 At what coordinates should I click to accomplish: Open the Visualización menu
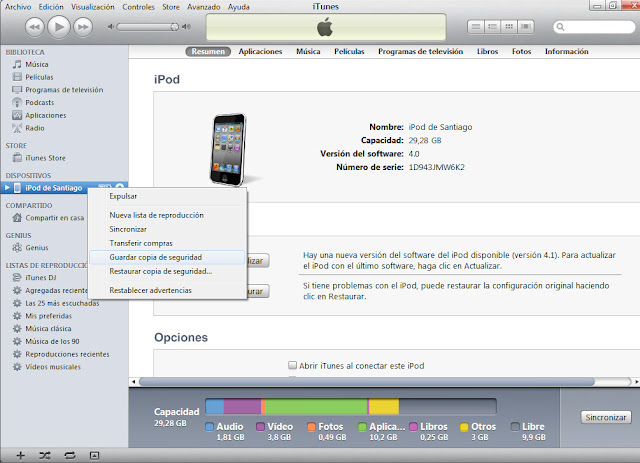point(94,6)
